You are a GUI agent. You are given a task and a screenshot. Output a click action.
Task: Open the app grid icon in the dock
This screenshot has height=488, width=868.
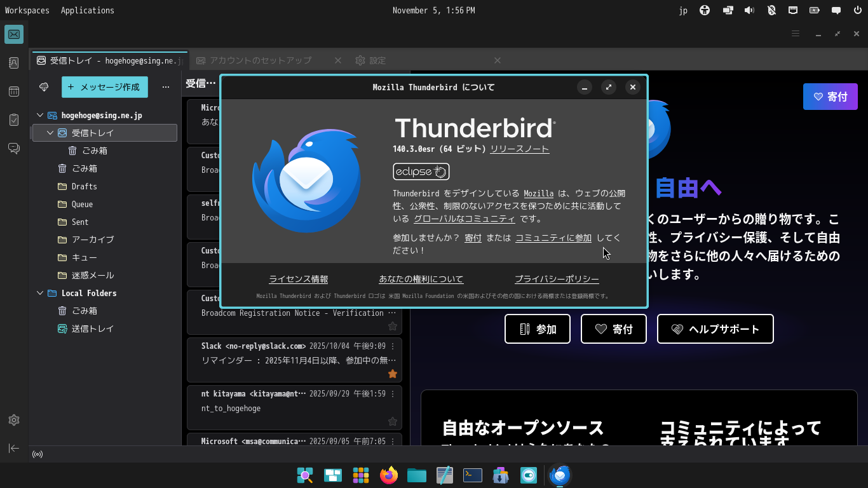point(361,475)
